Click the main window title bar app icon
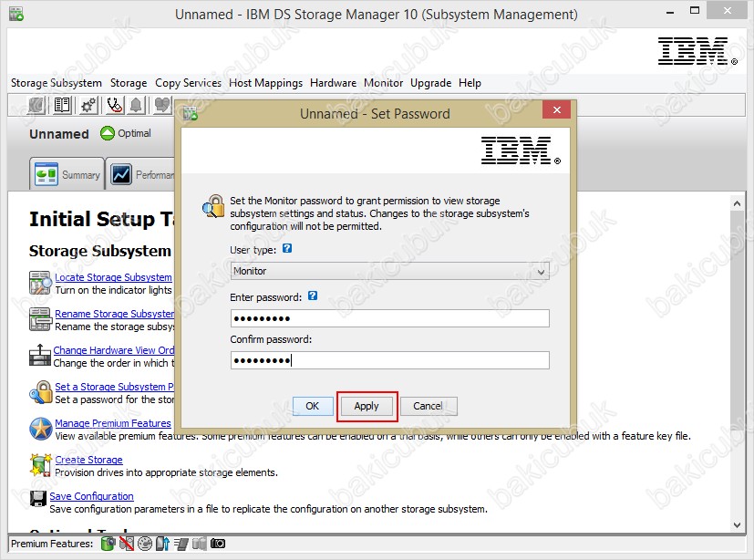The image size is (754, 560). pyautogui.click(x=16, y=14)
